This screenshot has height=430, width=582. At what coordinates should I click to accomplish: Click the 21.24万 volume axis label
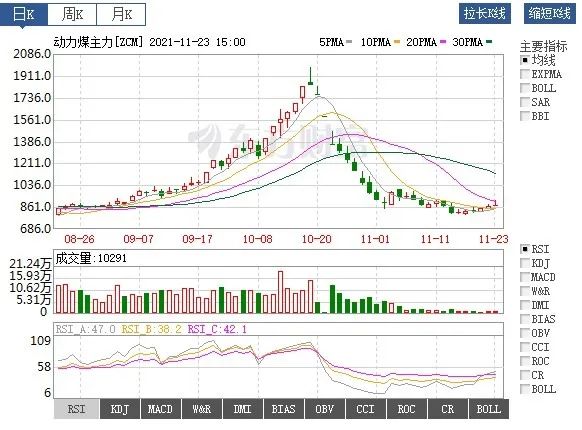point(30,264)
